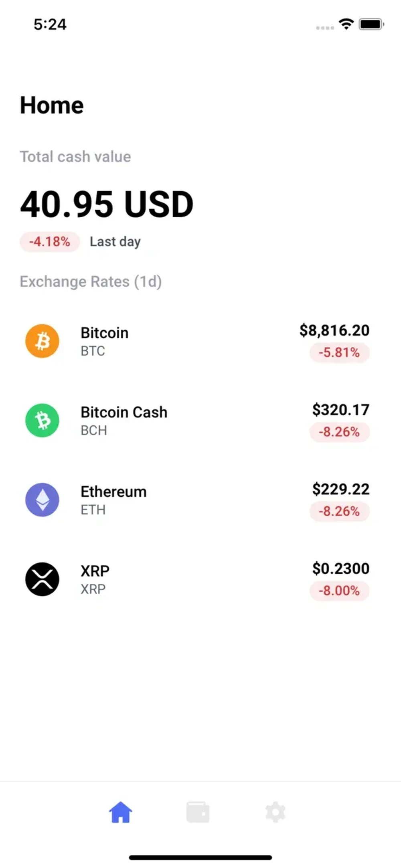Image resolution: width=401 pixels, height=868 pixels.
Task: Tap the purple Ethereum diamond icon
Action: coord(42,500)
